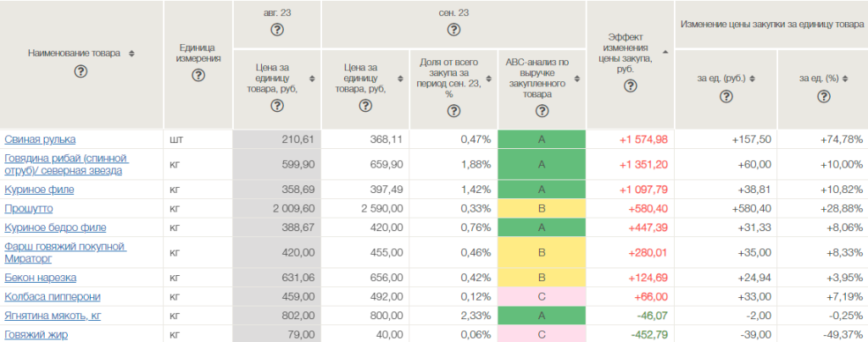Show help tooltip for сен. 23 period
868x342 pixels.
pos(453,30)
